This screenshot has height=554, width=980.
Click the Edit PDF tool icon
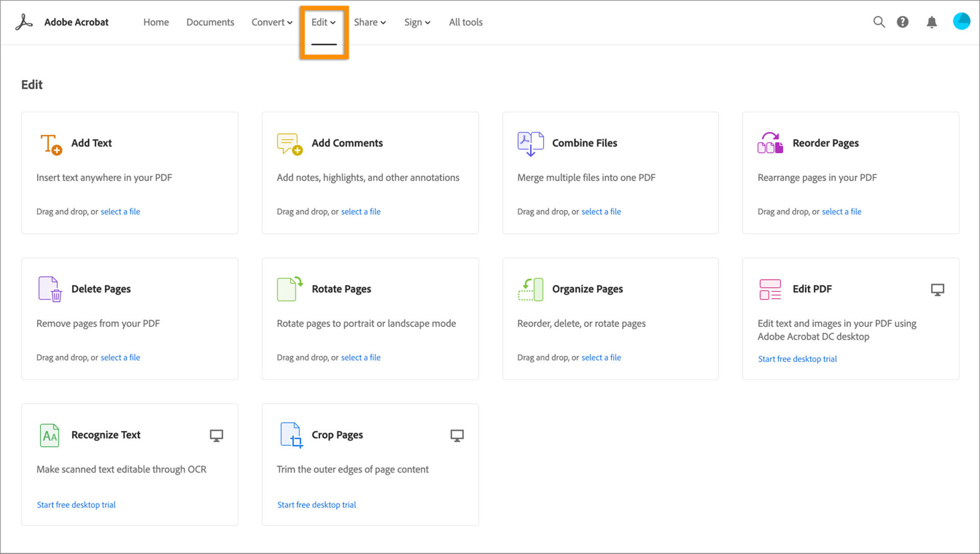[x=770, y=290]
